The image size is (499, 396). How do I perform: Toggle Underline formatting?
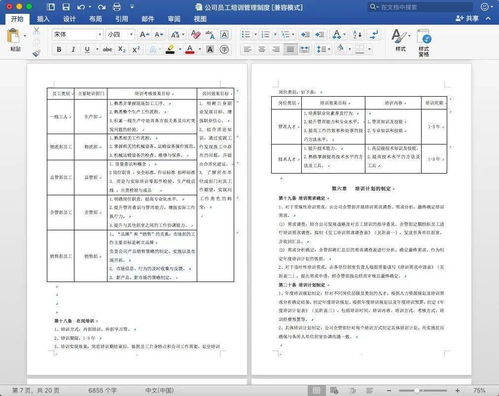87,49
